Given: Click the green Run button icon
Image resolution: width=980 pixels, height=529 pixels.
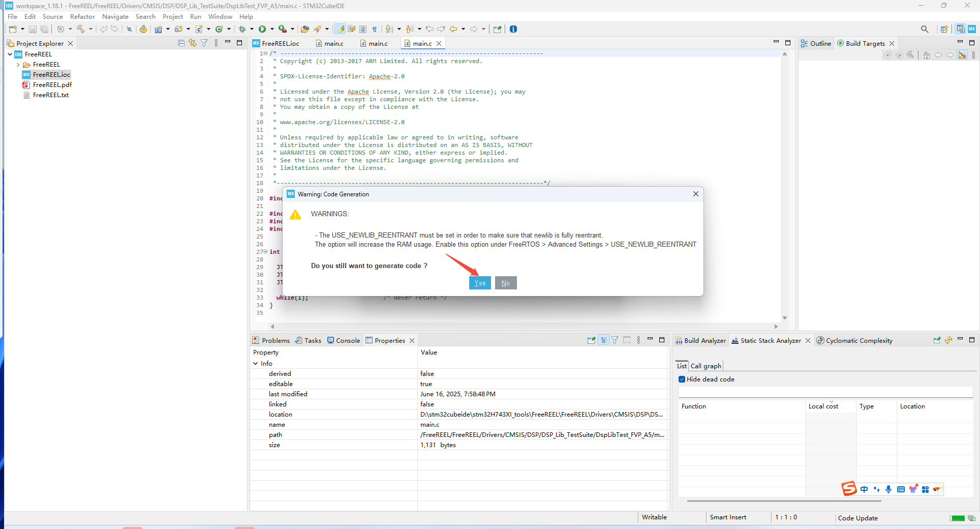Looking at the screenshot, I should pos(262,29).
